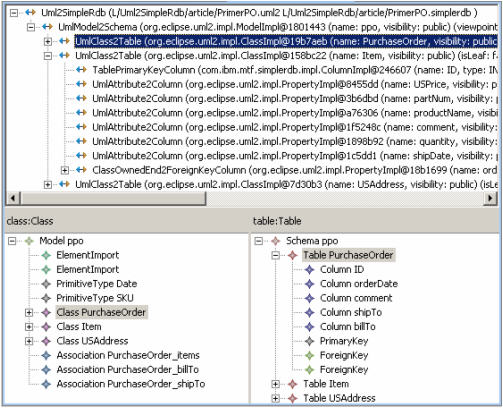
Task: Click the Schema ppo diamond icon
Action: click(x=276, y=241)
